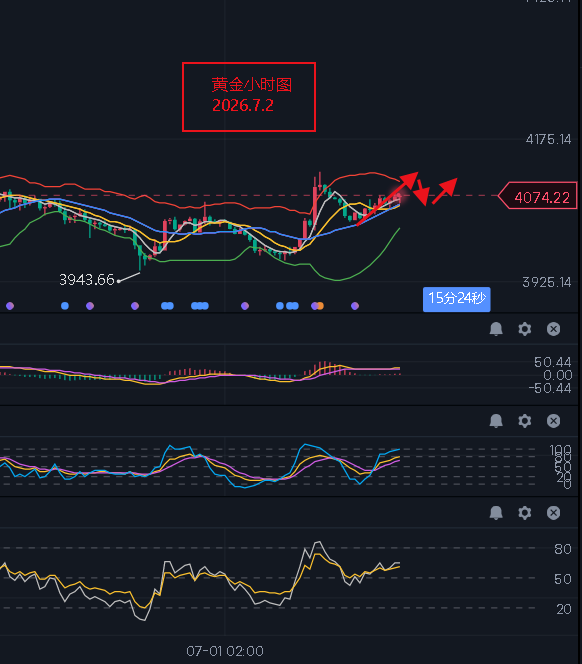This screenshot has height=664, width=582.
Task: Click the 07-01 02:00 time axis label
Action: coord(225,651)
